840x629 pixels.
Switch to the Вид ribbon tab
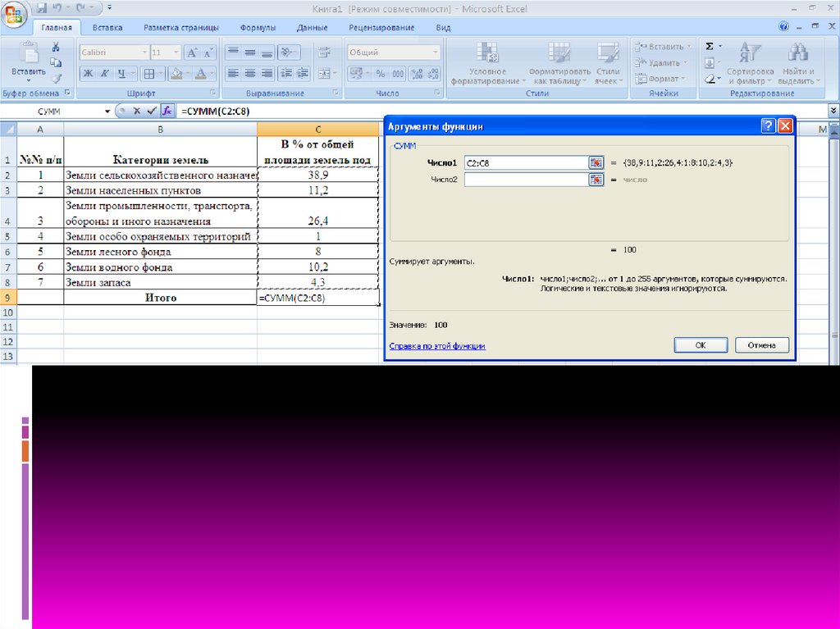[x=443, y=27]
